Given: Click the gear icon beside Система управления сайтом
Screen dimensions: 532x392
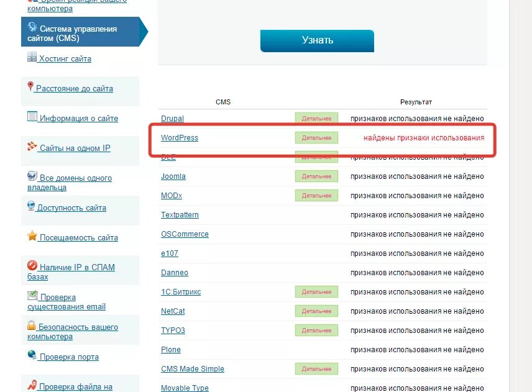Looking at the screenshot, I should (x=32, y=27).
